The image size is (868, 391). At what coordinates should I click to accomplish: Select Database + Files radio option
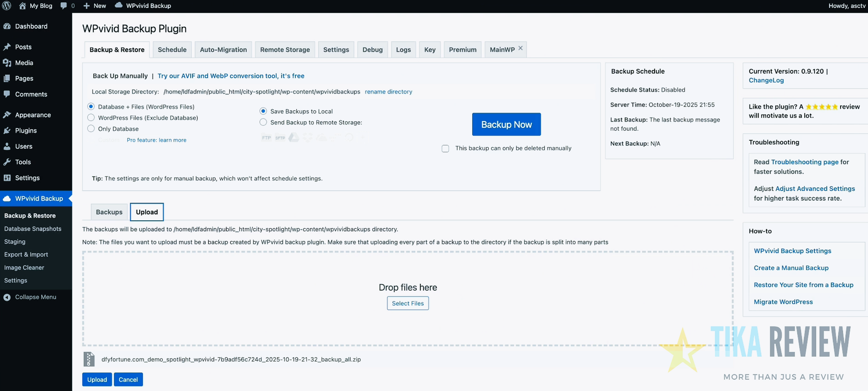91,107
